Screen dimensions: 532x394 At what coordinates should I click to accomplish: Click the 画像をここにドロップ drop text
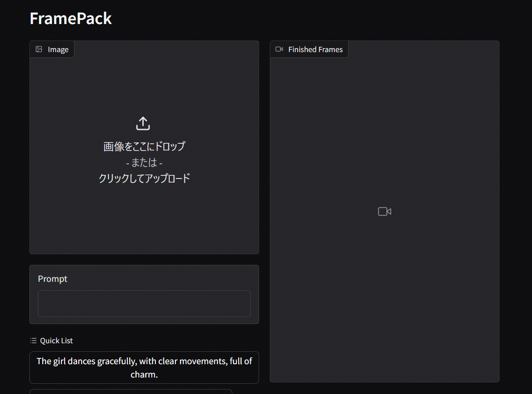point(144,146)
